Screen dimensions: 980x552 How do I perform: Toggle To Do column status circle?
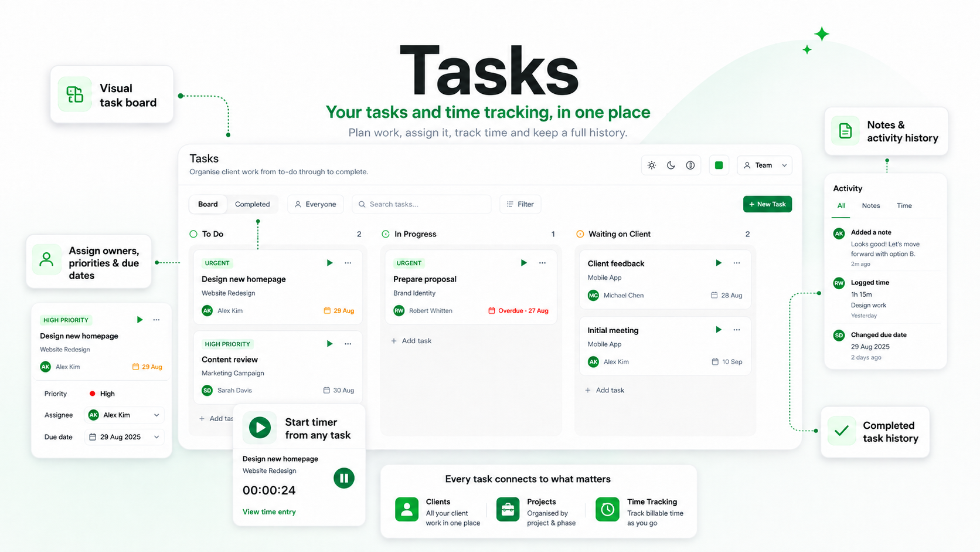(x=193, y=234)
